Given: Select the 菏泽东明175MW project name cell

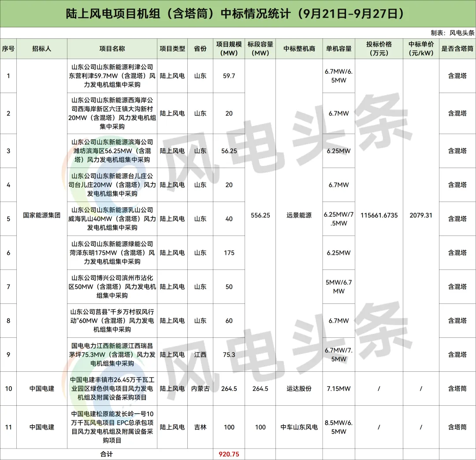Looking at the screenshot, I should (112, 253).
